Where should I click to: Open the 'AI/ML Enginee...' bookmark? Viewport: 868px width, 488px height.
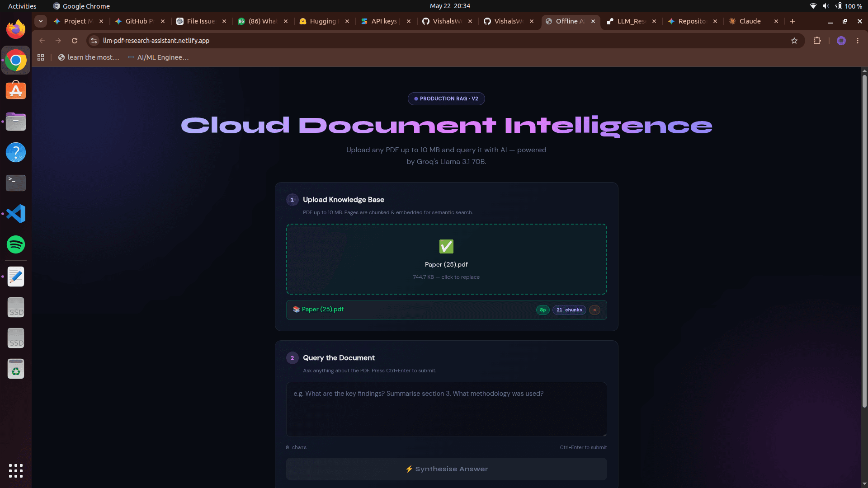(x=158, y=57)
